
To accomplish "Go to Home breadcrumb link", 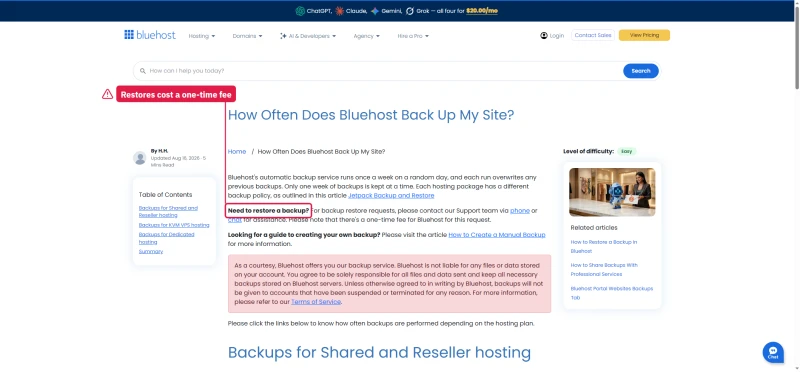I will [x=237, y=152].
